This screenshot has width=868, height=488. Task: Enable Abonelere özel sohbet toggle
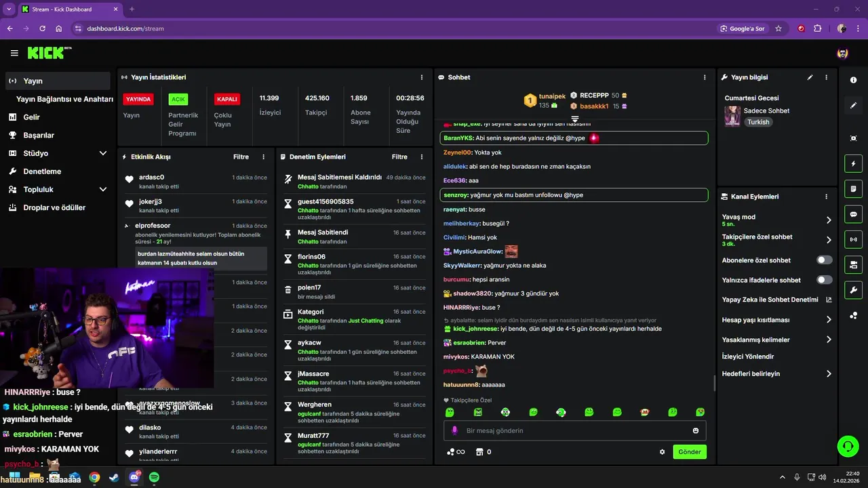[x=825, y=260]
